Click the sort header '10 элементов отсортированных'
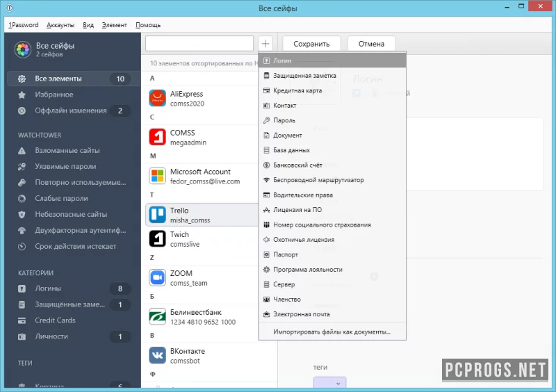The width and height of the screenshot is (556, 392). pyautogui.click(x=204, y=63)
